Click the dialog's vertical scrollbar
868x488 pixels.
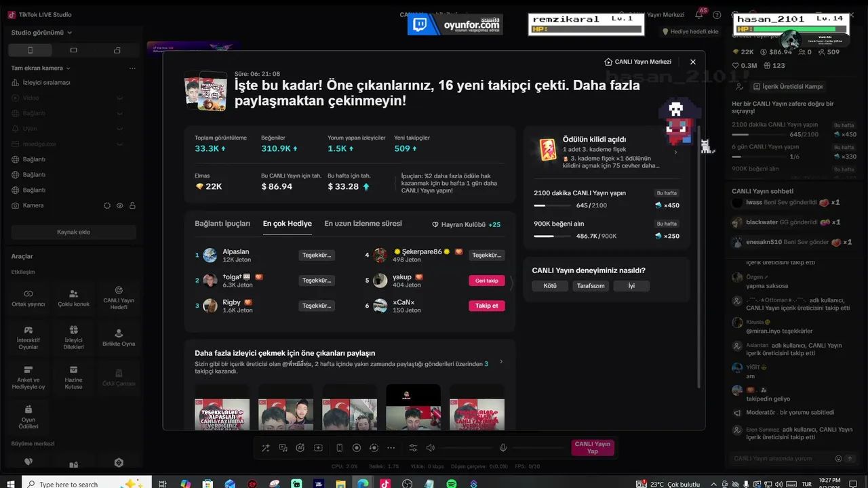[699, 258]
